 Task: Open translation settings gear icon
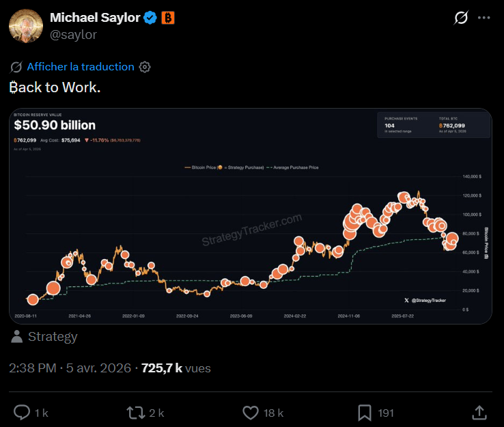pos(145,67)
